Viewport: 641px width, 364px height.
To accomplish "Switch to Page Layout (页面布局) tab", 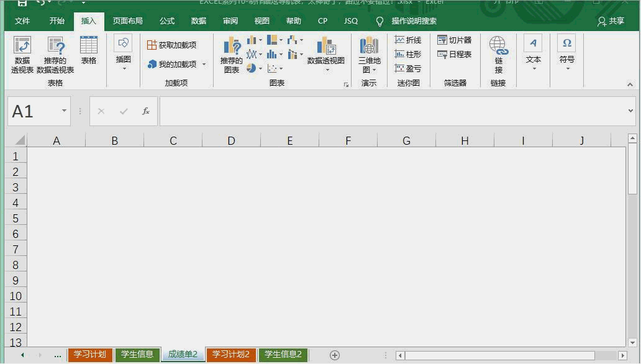I will [x=127, y=21].
